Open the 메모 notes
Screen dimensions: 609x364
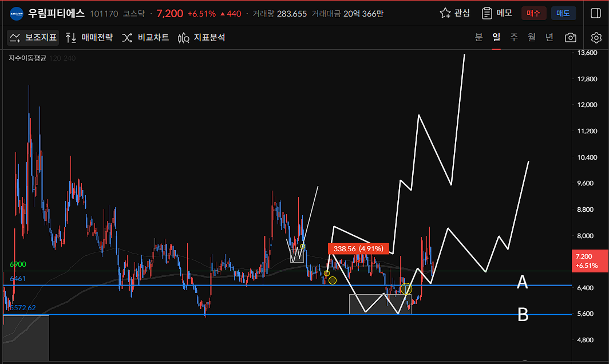click(x=497, y=13)
